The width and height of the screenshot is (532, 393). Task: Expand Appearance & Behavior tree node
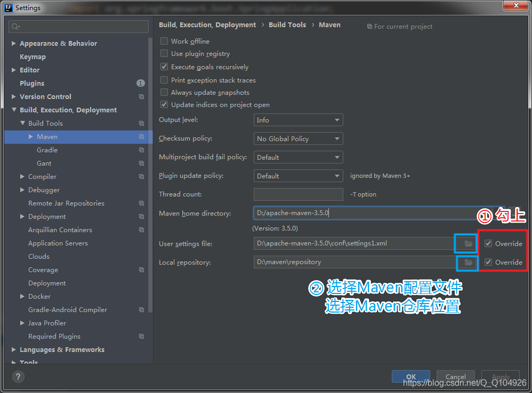click(13, 43)
